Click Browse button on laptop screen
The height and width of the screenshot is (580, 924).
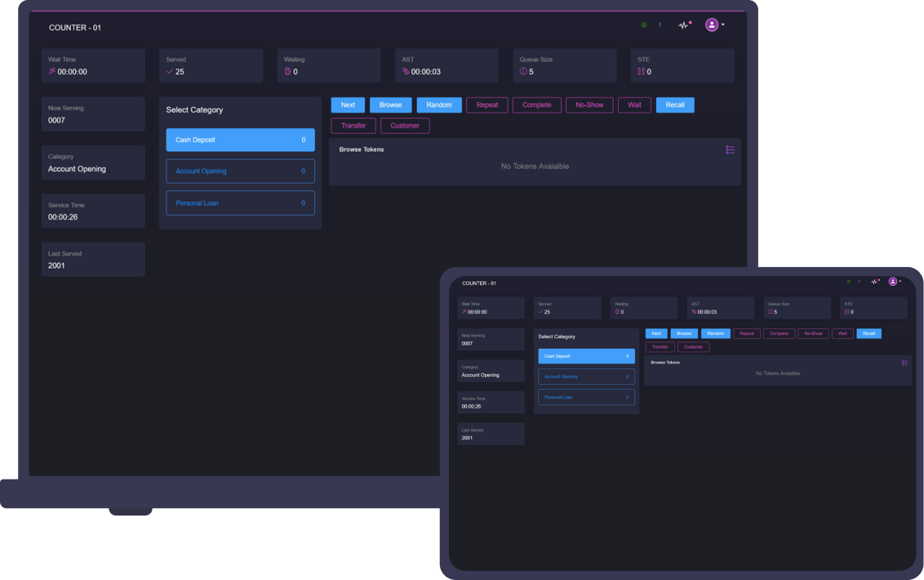391,105
